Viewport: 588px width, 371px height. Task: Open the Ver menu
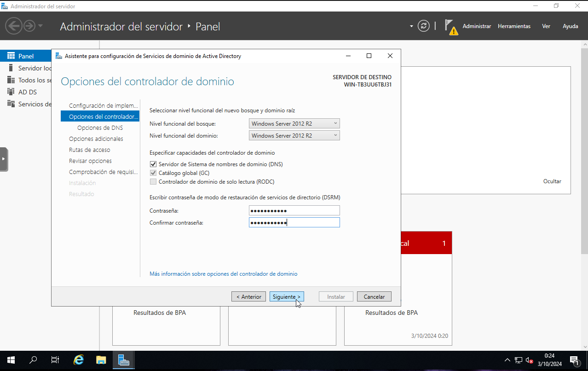pos(546,26)
